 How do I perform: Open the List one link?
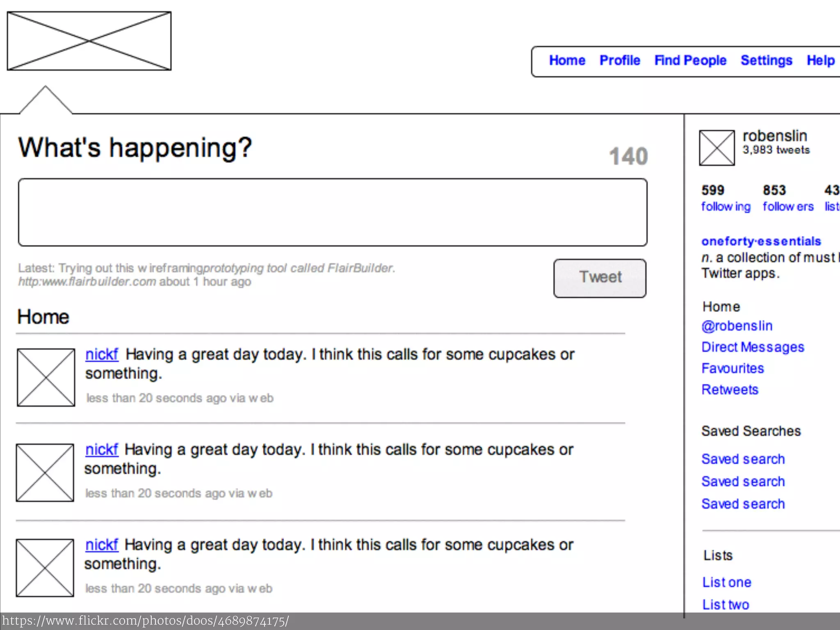coord(726,582)
